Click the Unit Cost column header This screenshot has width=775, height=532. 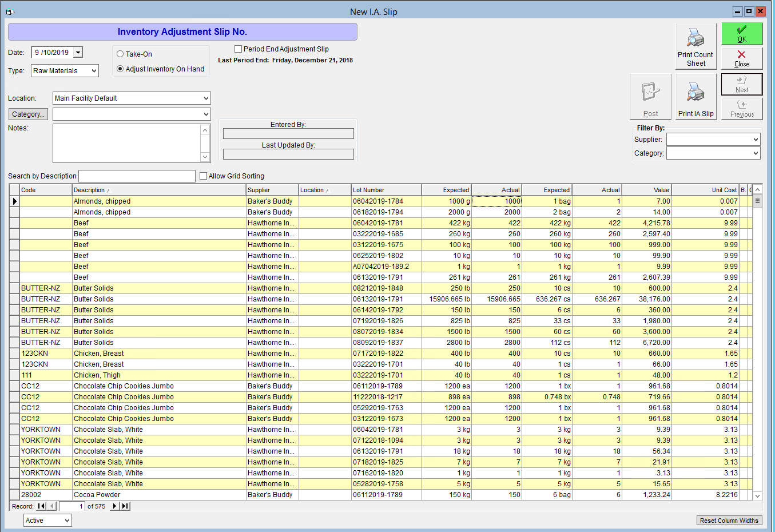(x=705, y=190)
